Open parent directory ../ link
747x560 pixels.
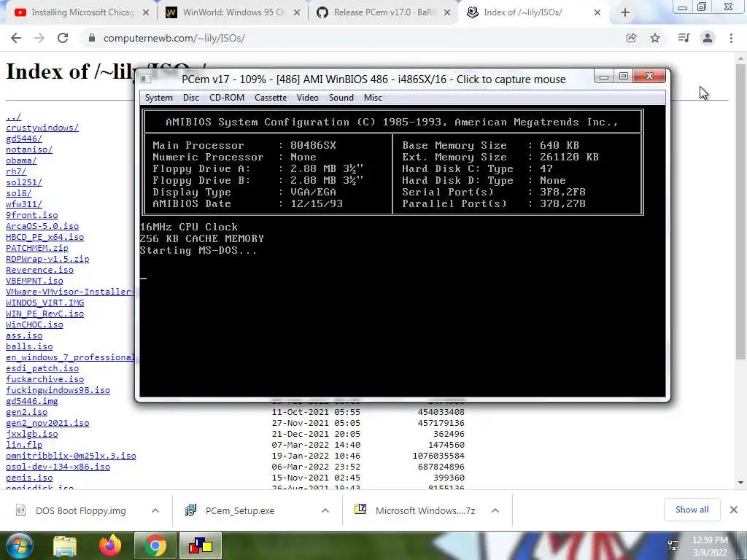pos(13,117)
